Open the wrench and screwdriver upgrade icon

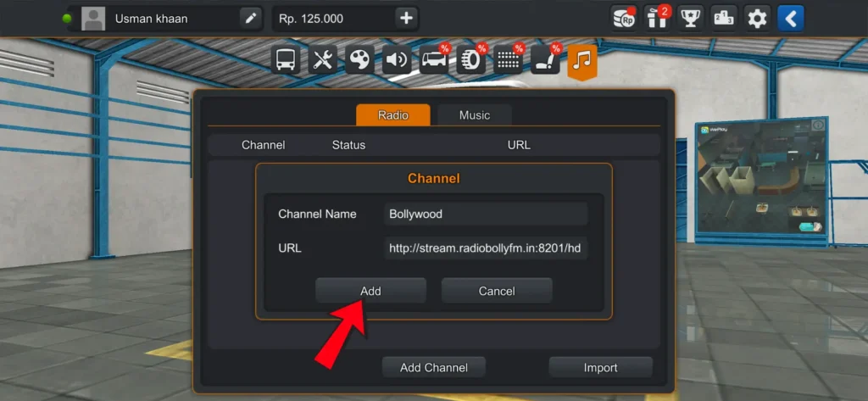pos(322,60)
